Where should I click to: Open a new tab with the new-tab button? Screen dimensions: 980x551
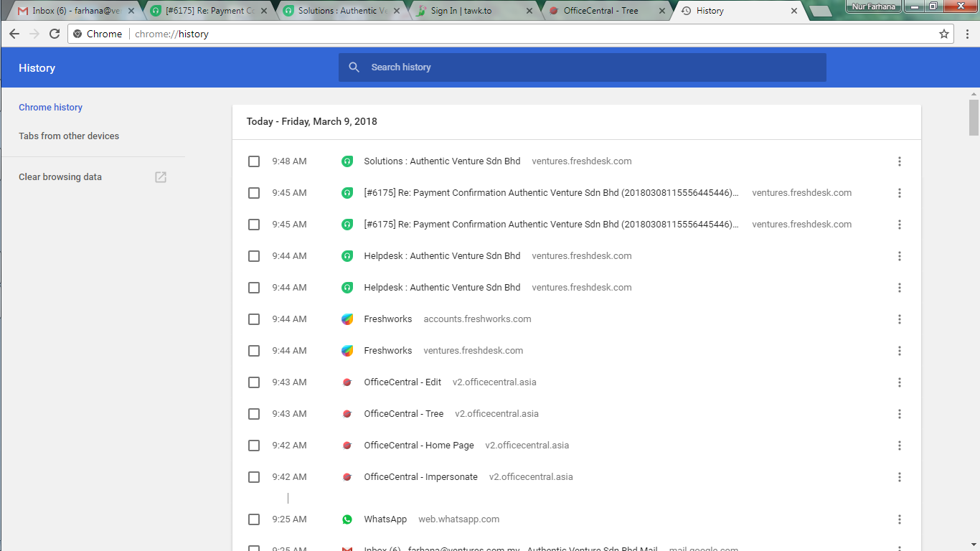pos(821,11)
